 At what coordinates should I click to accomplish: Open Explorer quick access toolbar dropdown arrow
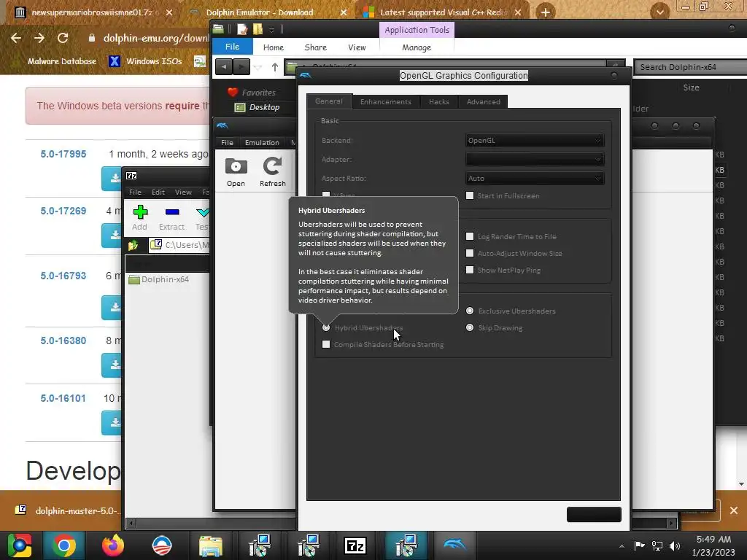click(271, 30)
